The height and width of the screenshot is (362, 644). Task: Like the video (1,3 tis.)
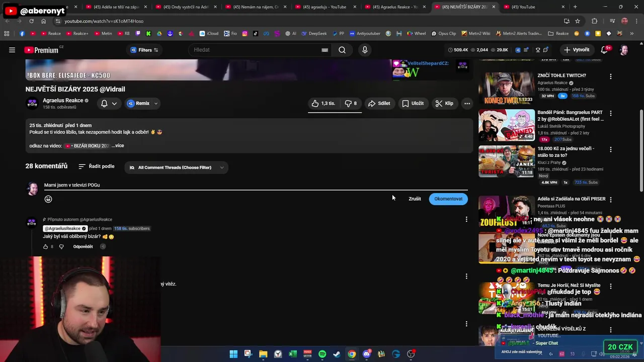click(323, 104)
